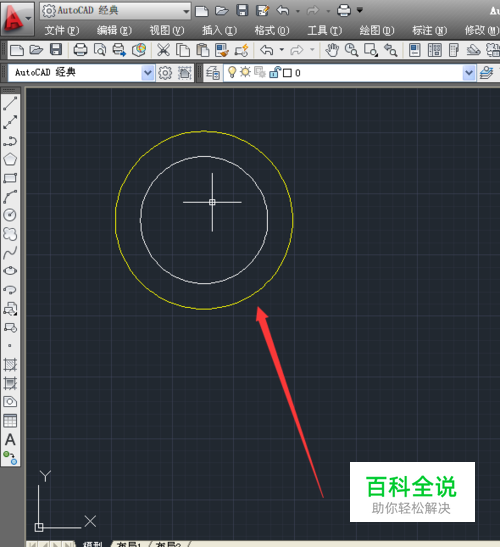Select the Circle tool

pos(10,215)
